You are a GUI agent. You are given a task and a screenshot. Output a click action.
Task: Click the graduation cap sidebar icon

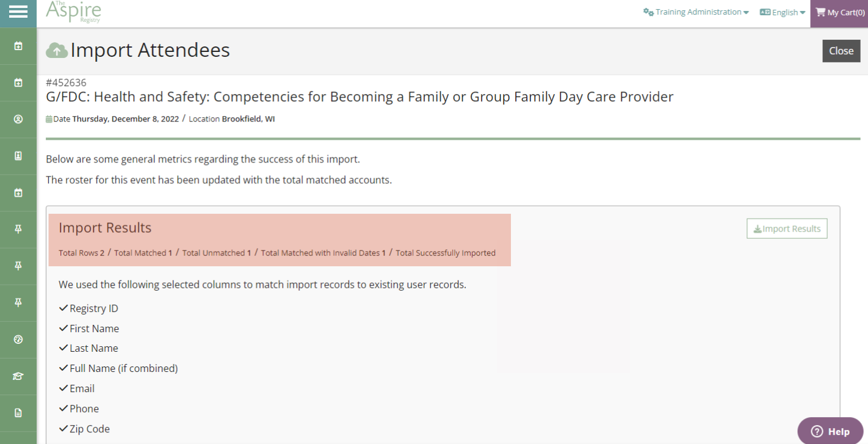tap(18, 376)
